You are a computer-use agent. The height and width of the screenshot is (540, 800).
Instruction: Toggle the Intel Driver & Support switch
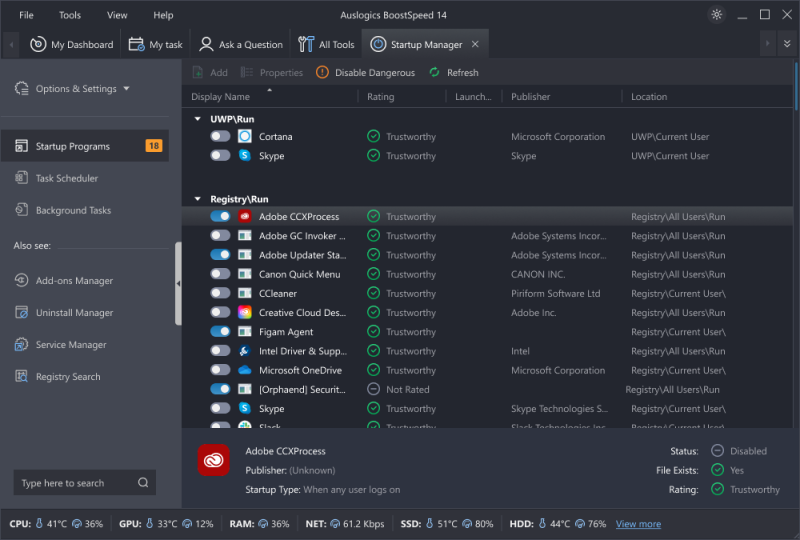[x=220, y=351]
